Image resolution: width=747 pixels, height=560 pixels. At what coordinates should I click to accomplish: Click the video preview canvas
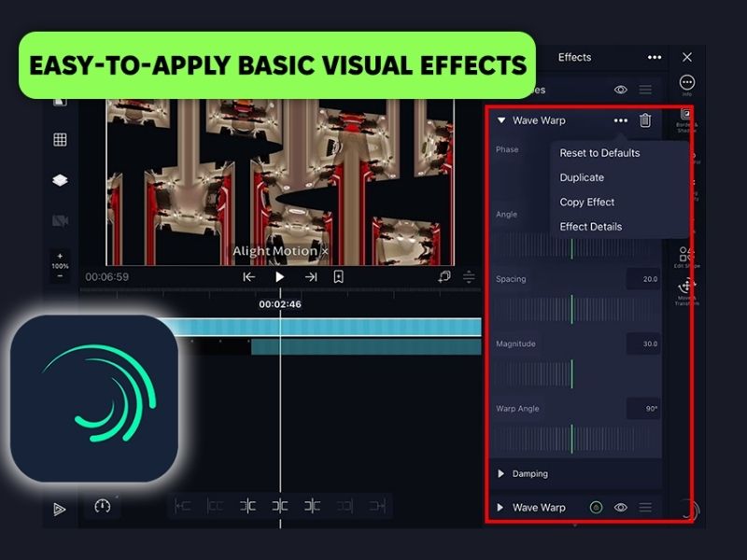(280, 182)
